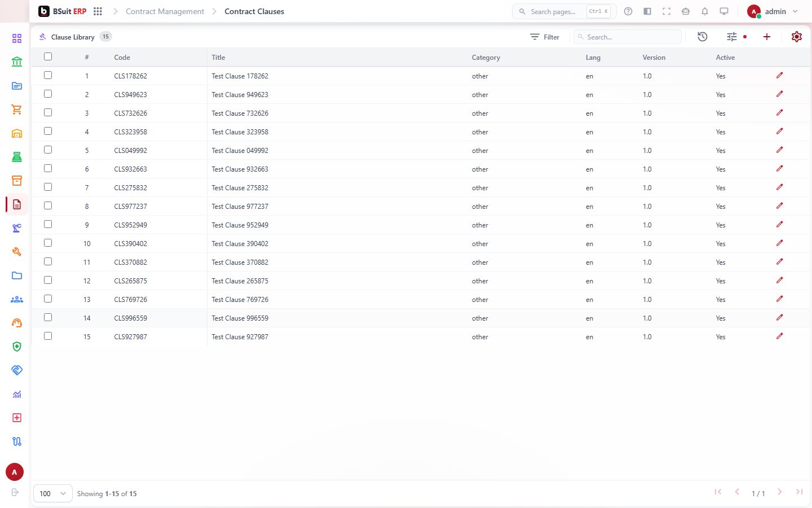Image resolution: width=812 pixels, height=508 pixels.
Task: Go to the next page arrow
Action: coord(780,492)
